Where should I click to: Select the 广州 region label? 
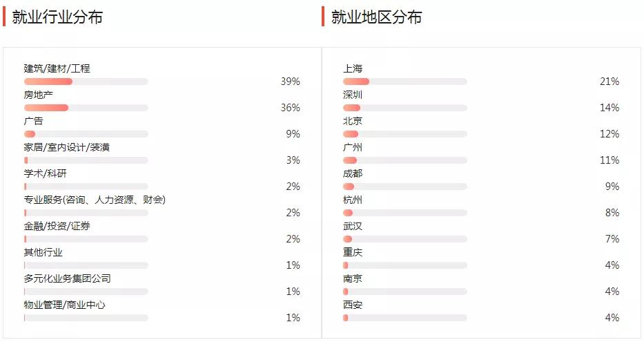point(353,147)
